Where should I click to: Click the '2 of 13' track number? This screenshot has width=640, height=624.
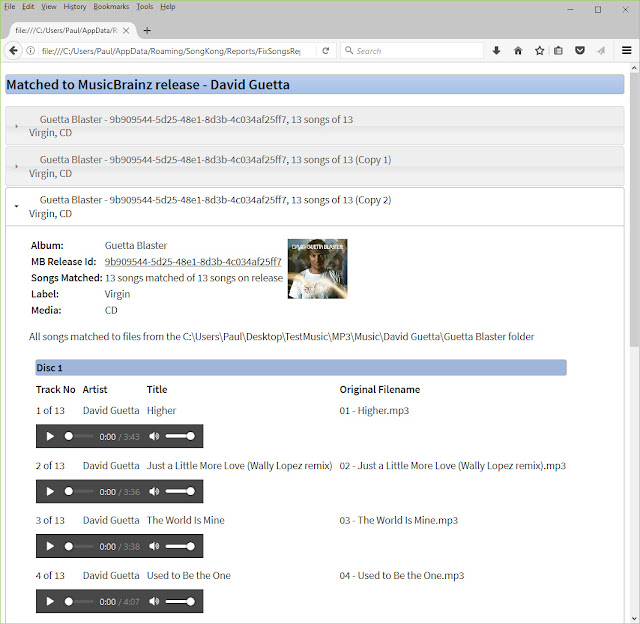[50, 465]
